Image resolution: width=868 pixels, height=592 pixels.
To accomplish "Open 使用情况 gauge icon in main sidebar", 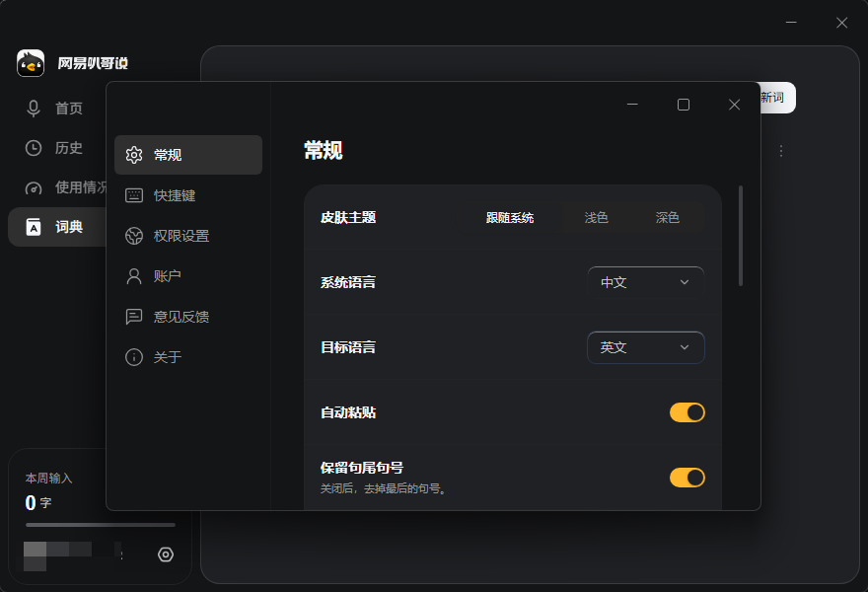I will (x=34, y=187).
